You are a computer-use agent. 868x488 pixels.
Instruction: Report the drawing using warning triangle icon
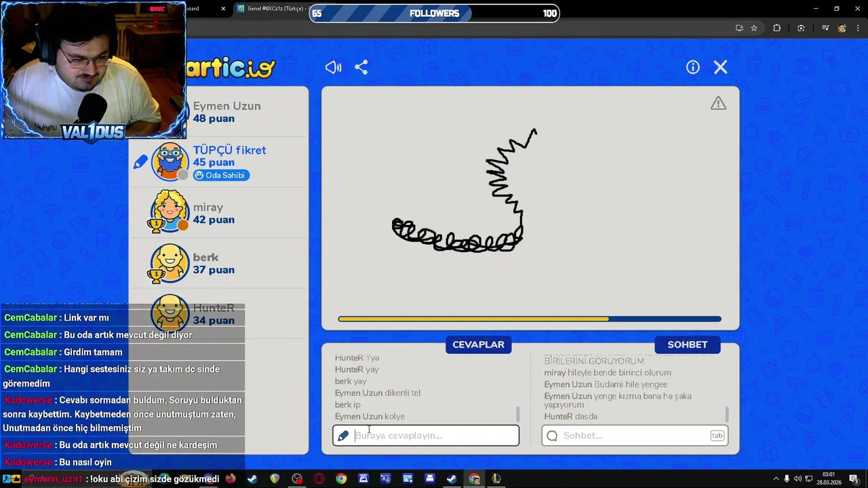718,103
